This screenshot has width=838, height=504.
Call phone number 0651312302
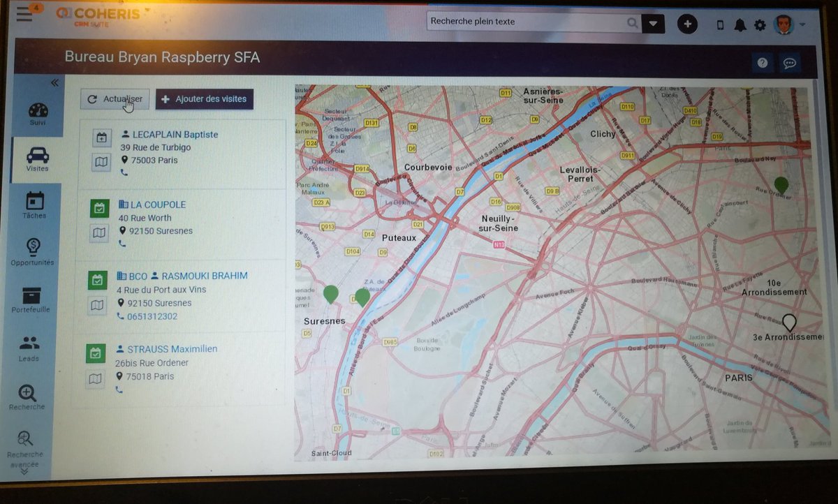coord(152,316)
